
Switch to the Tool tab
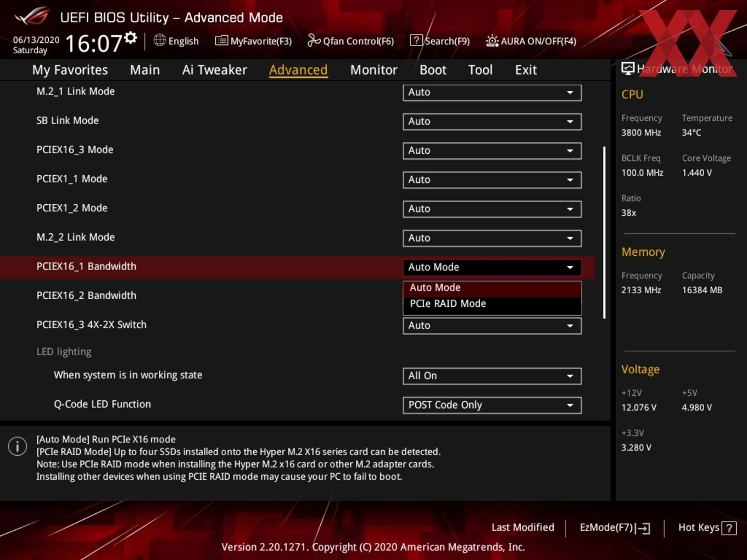pos(481,70)
